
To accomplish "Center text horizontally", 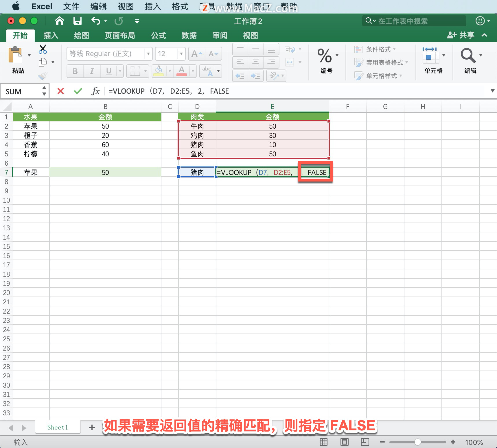I will tap(256, 62).
